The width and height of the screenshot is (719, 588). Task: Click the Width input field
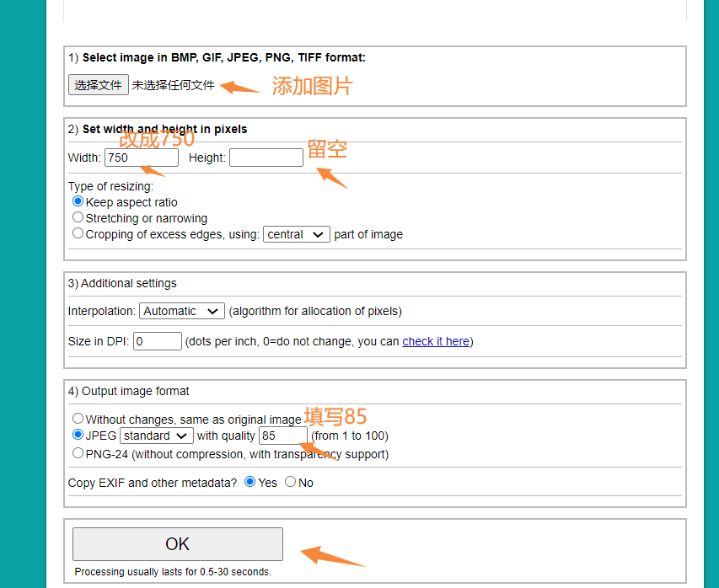[x=142, y=158]
